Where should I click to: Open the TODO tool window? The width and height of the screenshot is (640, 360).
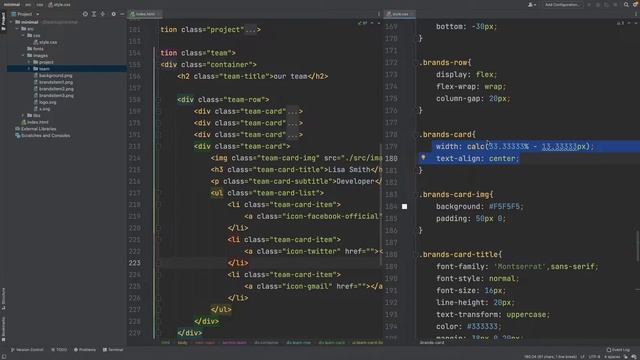59,350
